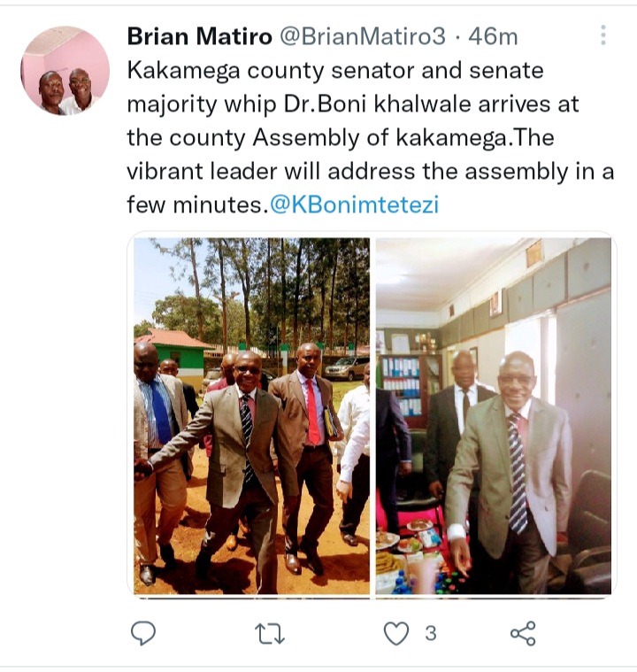The width and height of the screenshot is (637, 672).
Task: Click the Brian Matiro display name
Action: (x=200, y=36)
